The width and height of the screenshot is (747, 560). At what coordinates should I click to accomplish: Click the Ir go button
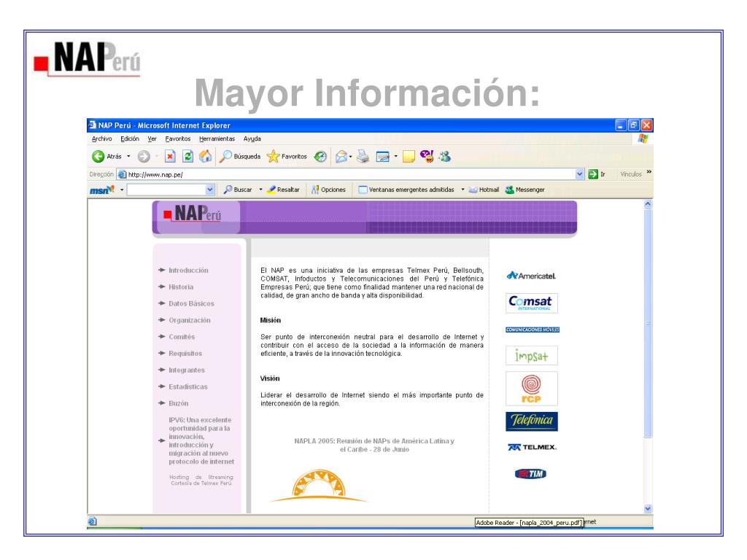[x=597, y=174]
